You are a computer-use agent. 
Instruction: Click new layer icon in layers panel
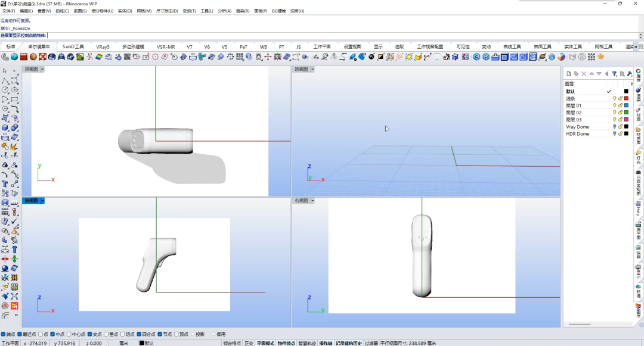(x=568, y=74)
